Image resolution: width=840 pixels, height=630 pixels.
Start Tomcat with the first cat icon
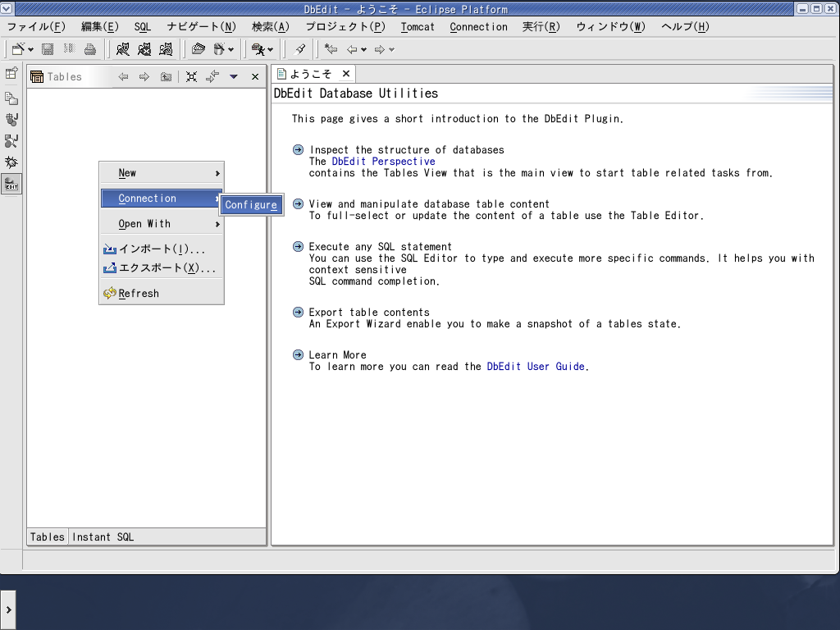(x=123, y=49)
